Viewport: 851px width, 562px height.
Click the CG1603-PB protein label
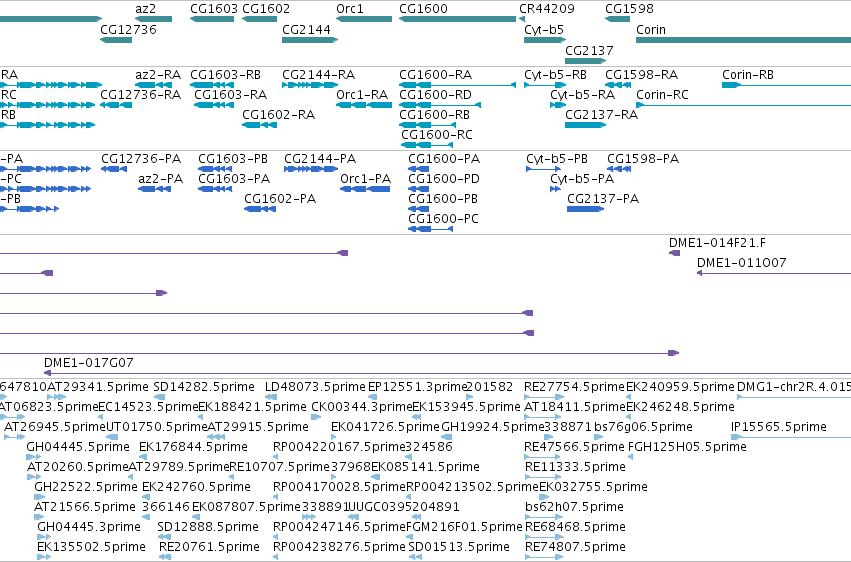pos(233,158)
